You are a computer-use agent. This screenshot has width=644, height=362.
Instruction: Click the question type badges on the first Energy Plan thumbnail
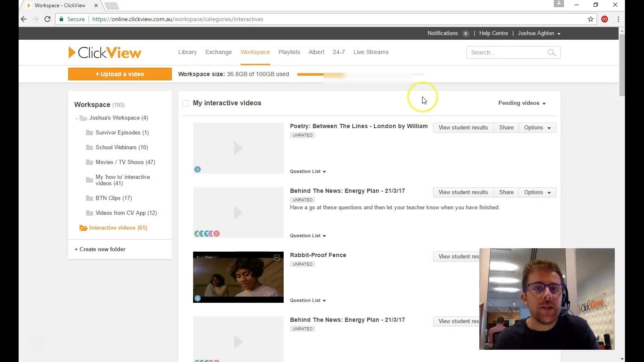click(x=207, y=233)
